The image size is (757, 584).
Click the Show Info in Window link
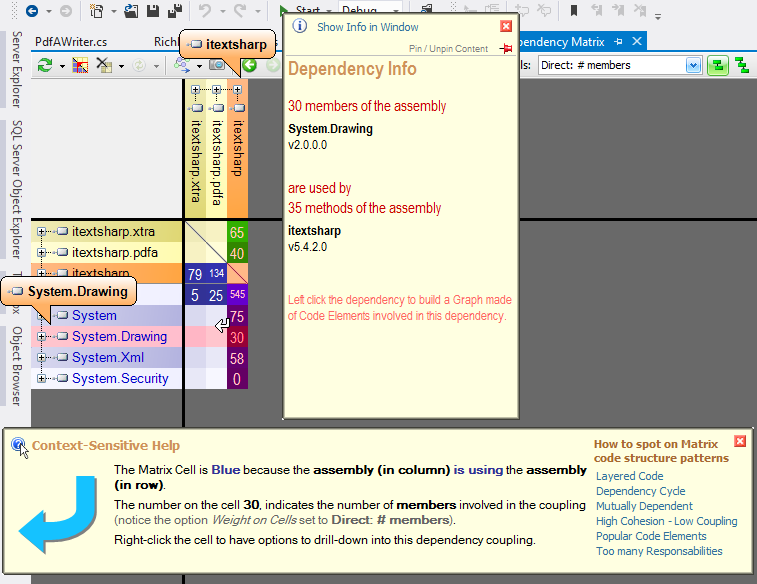click(x=367, y=27)
